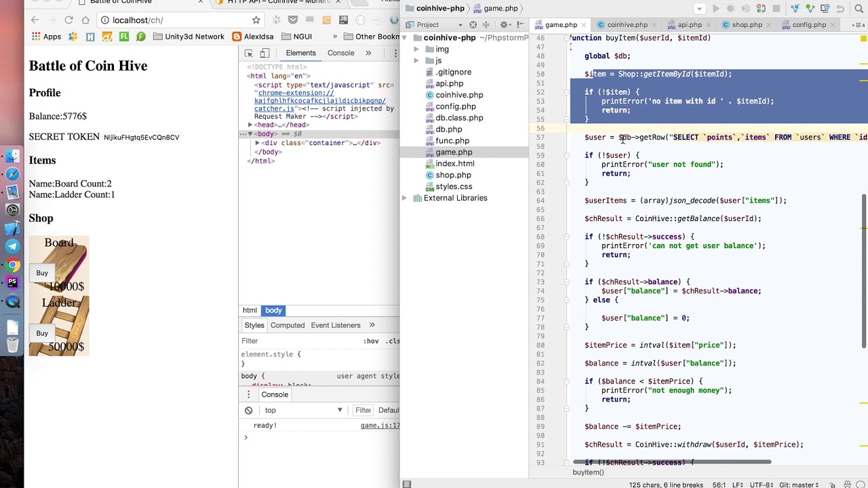Switch to config.php editor tab

pyautogui.click(x=808, y=25)
